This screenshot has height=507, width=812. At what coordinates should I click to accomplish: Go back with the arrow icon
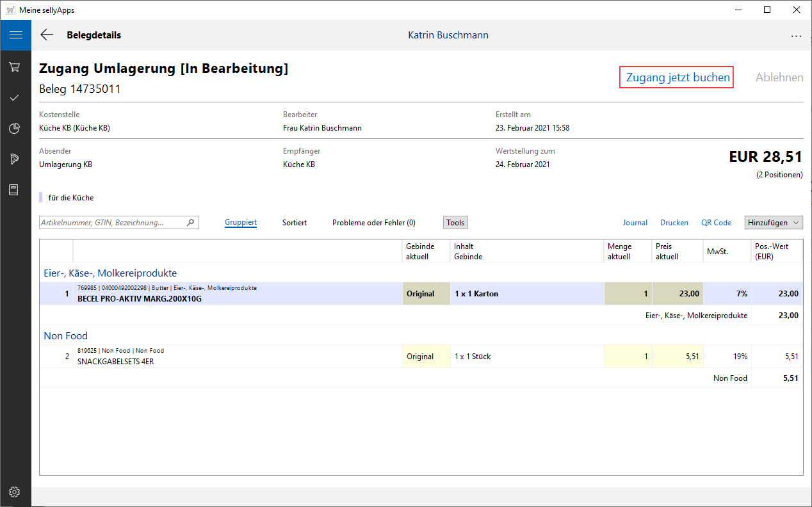pos(47,35)
